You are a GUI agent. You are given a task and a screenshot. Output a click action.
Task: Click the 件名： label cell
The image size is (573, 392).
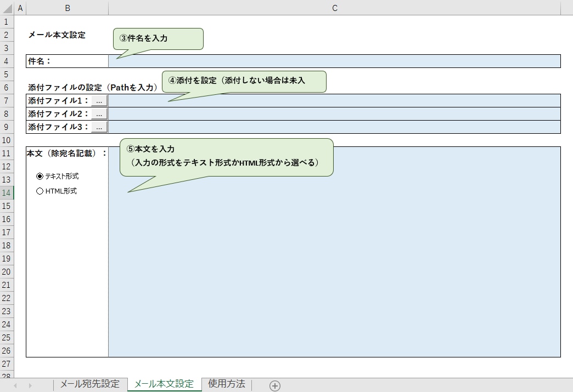point(68,61)
